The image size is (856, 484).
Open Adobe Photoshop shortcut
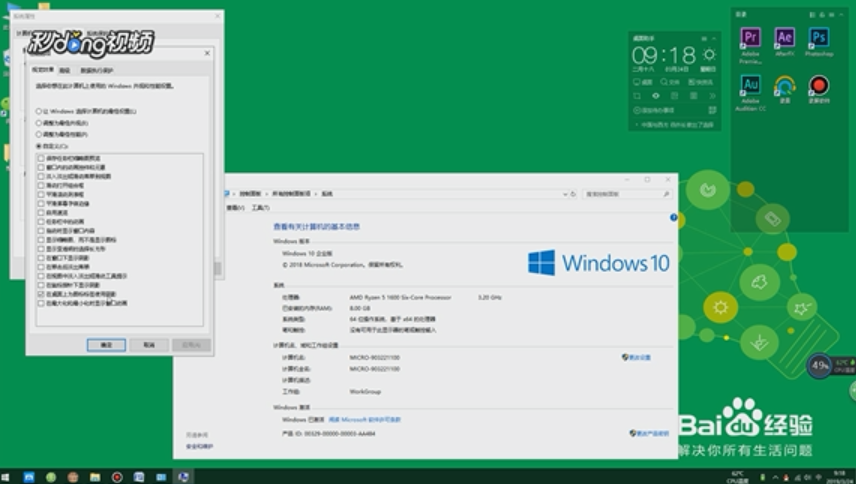[819, 41]
